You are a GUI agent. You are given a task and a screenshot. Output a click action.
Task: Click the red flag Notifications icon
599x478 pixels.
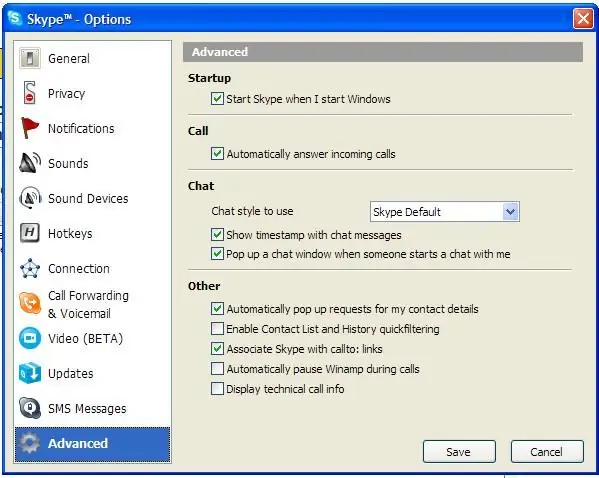point(30,128)
